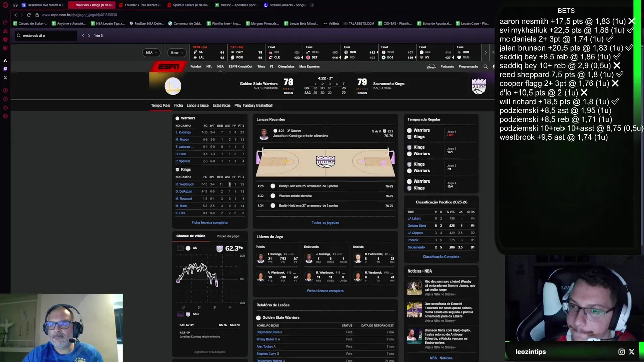Open FanDuel NBA Defense bookmark

pyautogui.click(x=147, y=23)
